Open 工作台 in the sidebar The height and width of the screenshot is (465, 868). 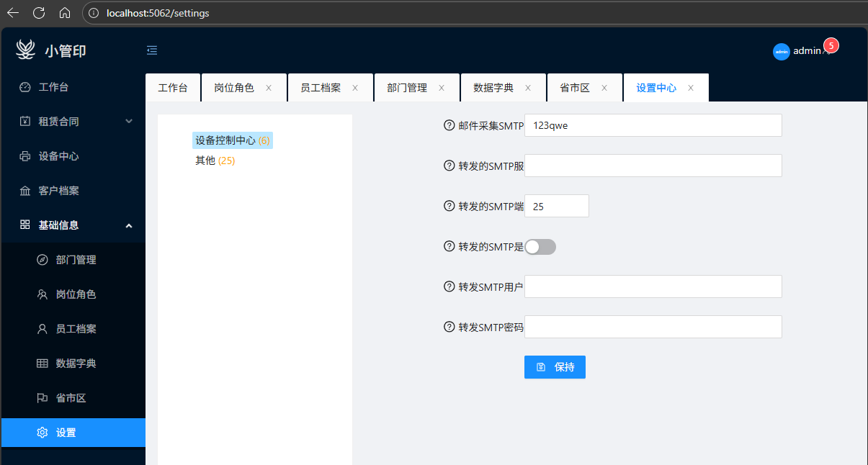[73, 87]
